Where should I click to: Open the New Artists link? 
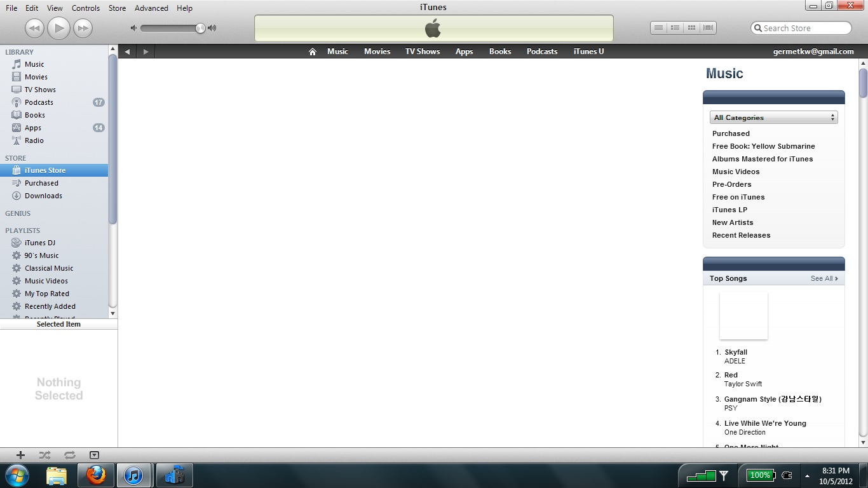click(x=733, y=222)
